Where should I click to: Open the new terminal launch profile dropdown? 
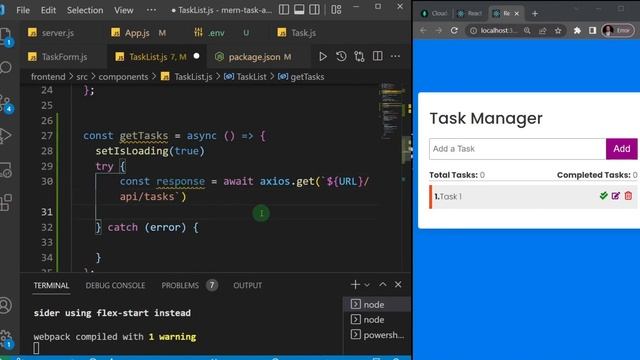click(367, 285)
